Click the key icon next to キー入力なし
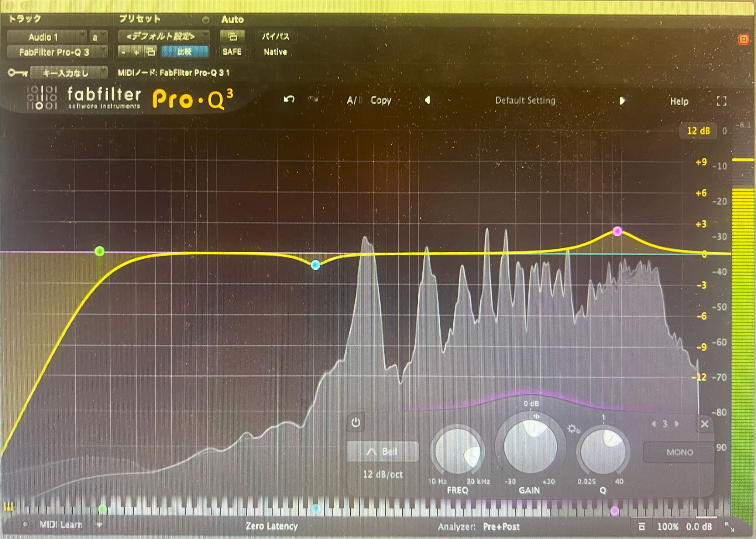Screen dimensions: 756x539 click(x=17, y=73)
